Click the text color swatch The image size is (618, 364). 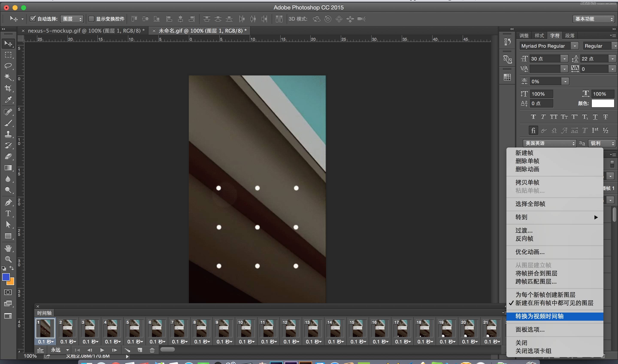click(x=603, y=104)
